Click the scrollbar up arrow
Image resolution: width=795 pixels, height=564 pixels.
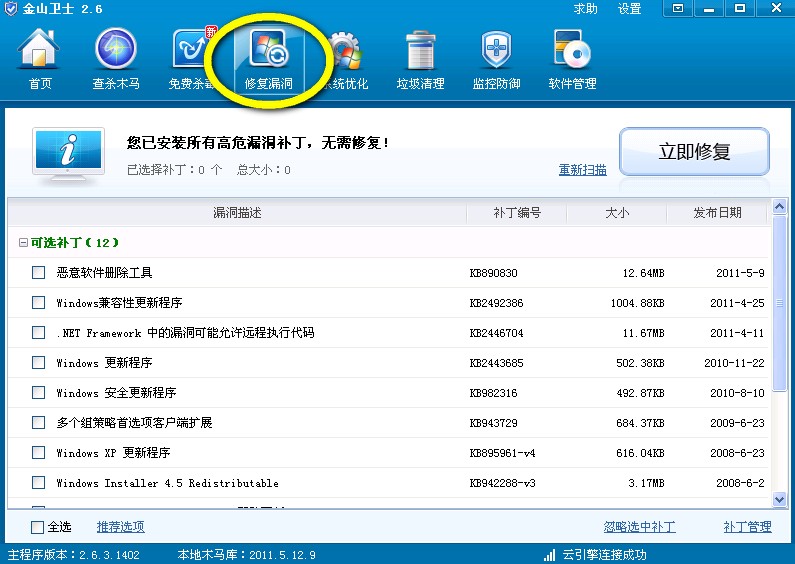tap(779, 206)
